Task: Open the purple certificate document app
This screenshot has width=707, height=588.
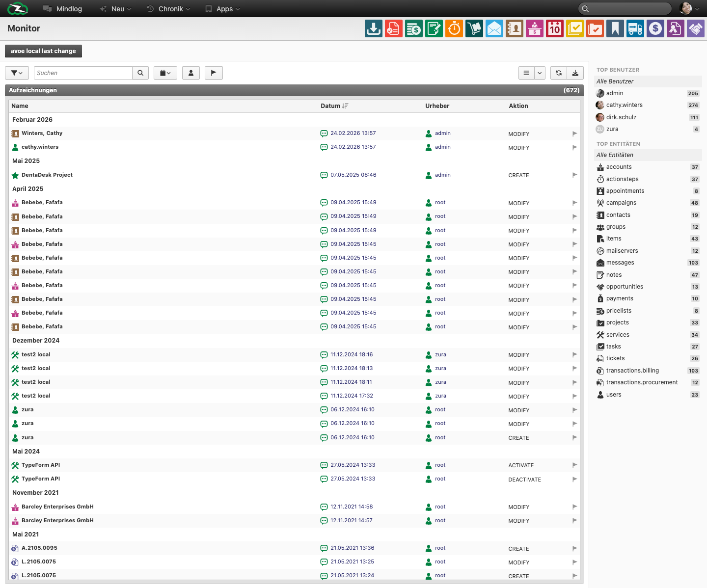Action: pos(676,28)
